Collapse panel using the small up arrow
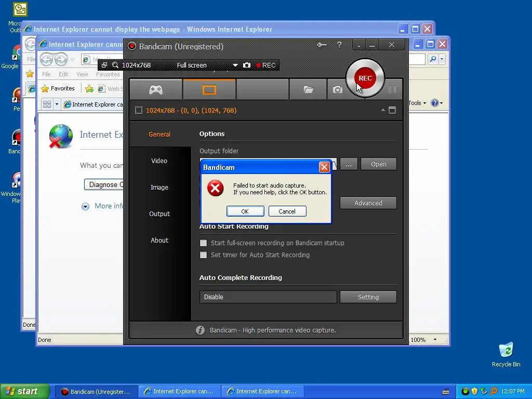532x399 pixels. (383, 110)
